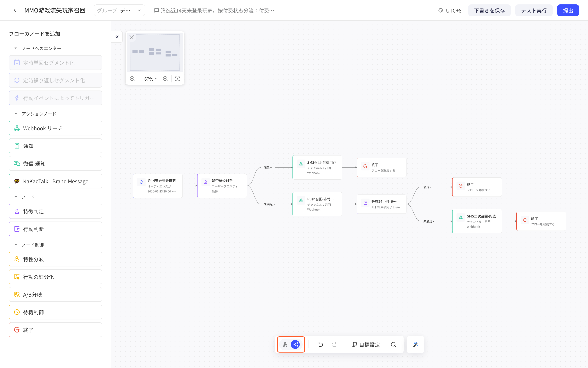Viewport: 588px width, 368px height.
Task: Switch to horizontal flow layout
Action: point(295,344)
